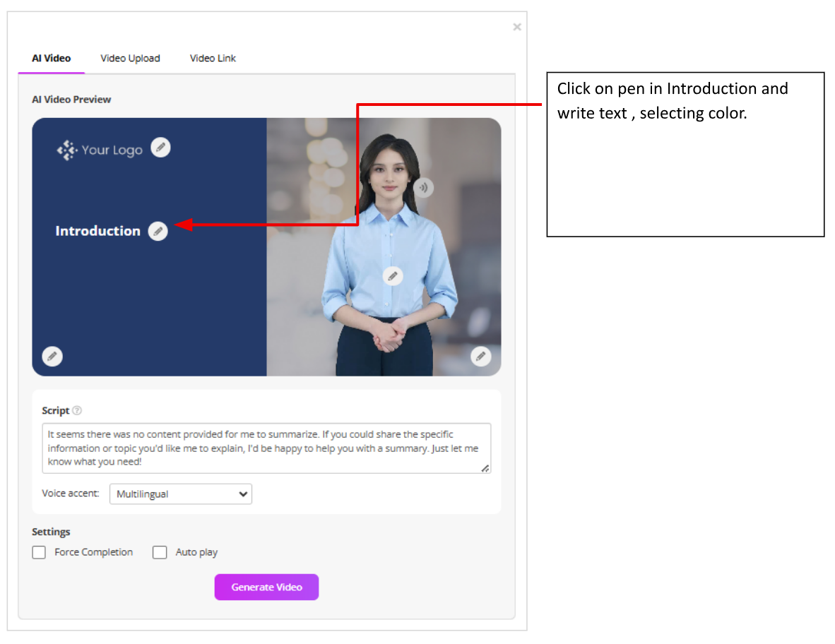Click inside the Script text area
The width and height of the screenshot is (835, 644).
coord(266,448)
